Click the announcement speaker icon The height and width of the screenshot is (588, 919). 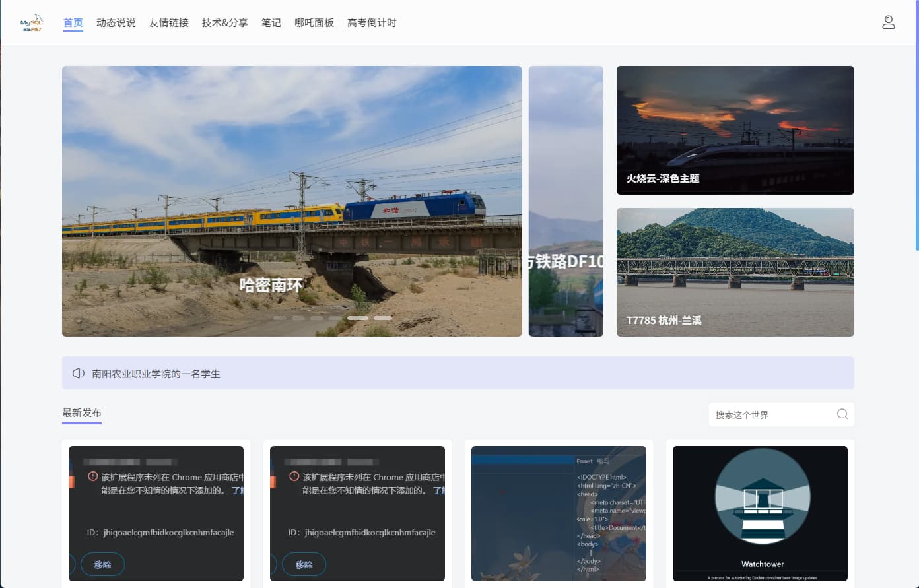tap(78, 374)
